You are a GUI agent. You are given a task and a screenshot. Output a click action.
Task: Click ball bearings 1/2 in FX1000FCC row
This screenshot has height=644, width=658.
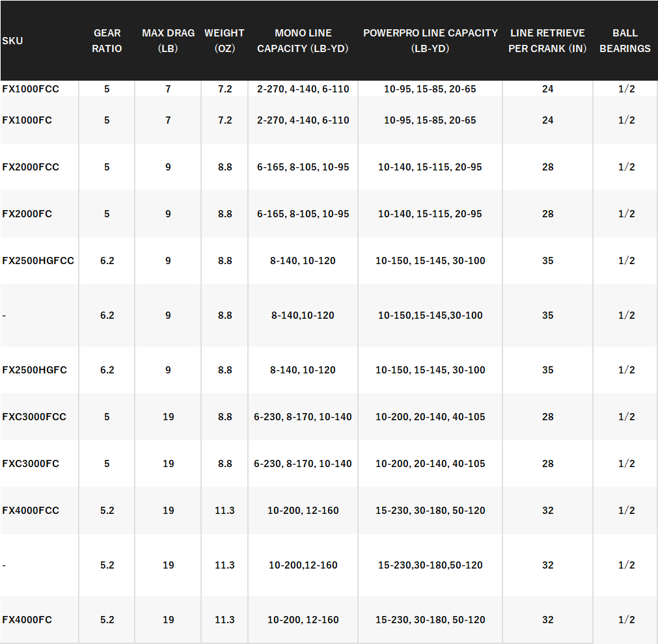pyautogui.click(x=627, y=89)
